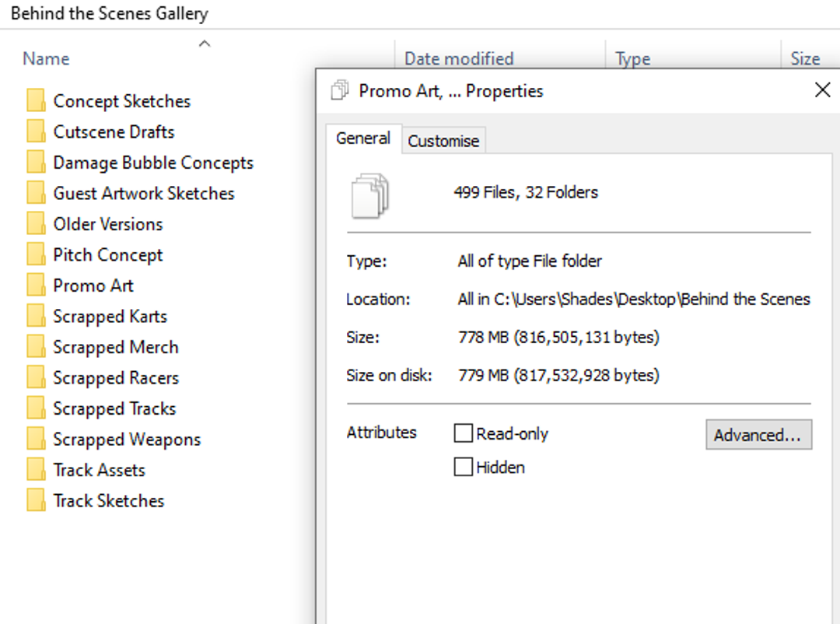840x624 pixels.
Task: Open the Advanced attributes button
Action: click(758, 435)
